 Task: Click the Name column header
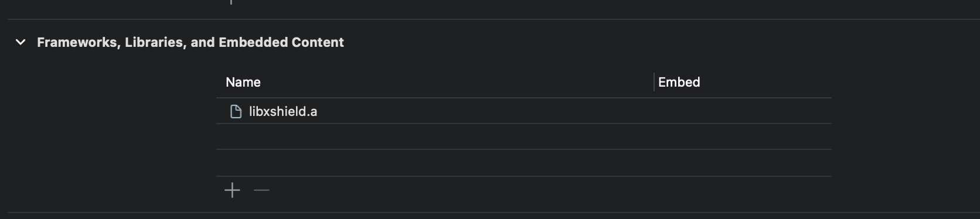click(x=243, y=82)
